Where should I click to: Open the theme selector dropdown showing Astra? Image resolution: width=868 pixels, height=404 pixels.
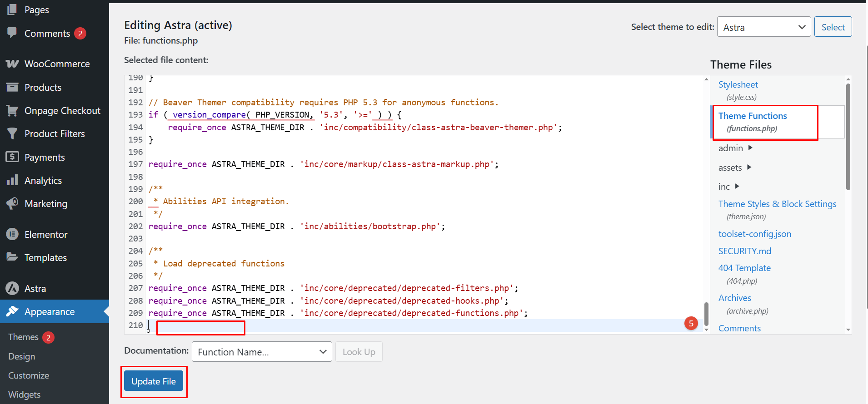point(764,27)
